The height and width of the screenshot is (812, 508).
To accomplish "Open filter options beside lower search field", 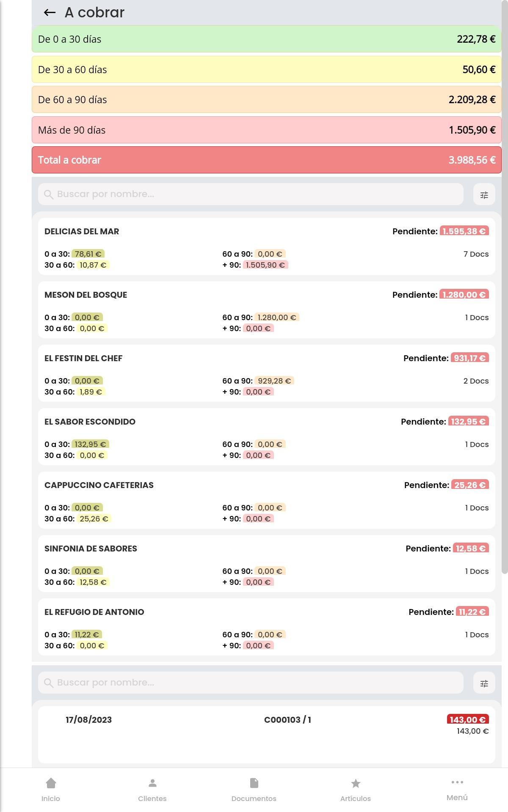I will pos(484,683).
